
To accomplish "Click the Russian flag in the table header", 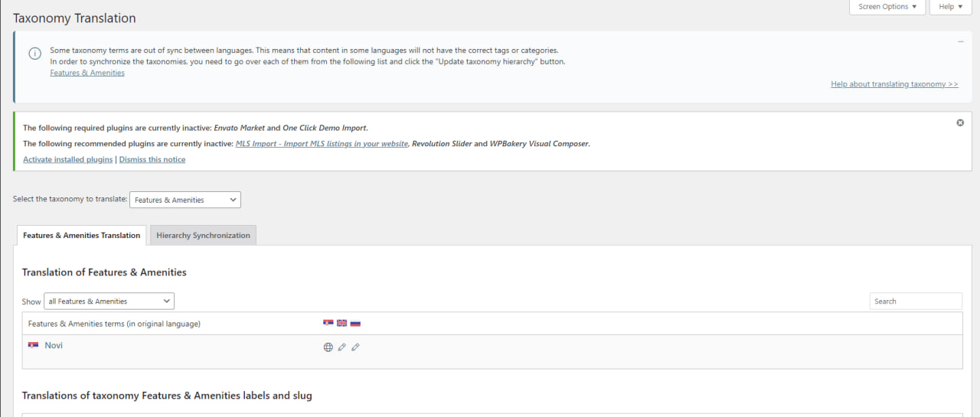I will [355, 324].
